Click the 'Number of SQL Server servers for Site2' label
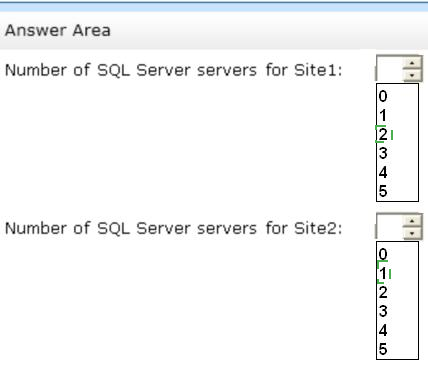This screenshot has height=367, width=428. (174, 228)
